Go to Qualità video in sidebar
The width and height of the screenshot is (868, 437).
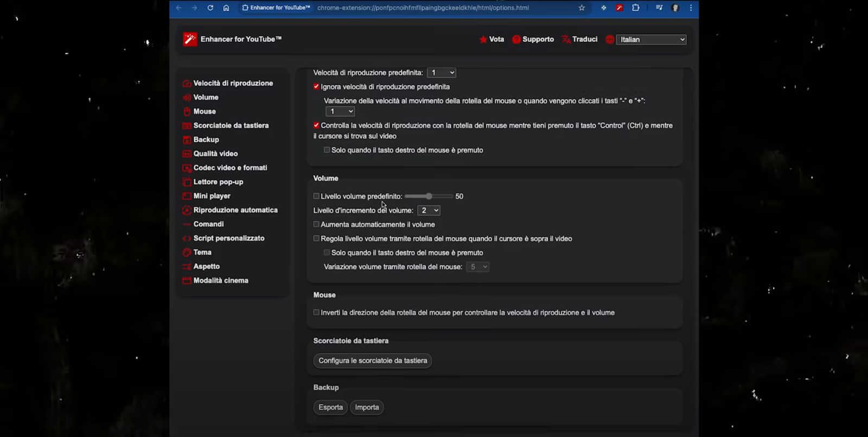click(215, 154)
